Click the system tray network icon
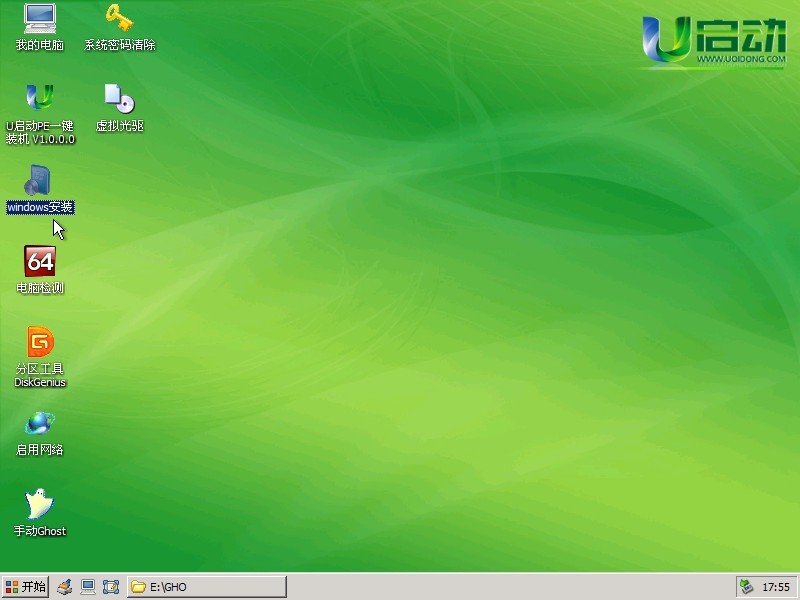The width and height of the screenshot is (800, 600). [x=746, y=587]
